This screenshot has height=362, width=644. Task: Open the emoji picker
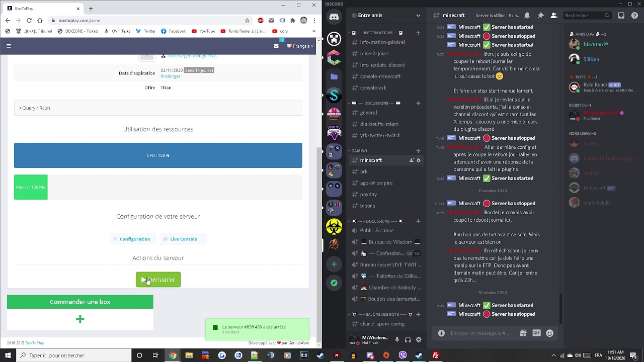coord(549,333)
